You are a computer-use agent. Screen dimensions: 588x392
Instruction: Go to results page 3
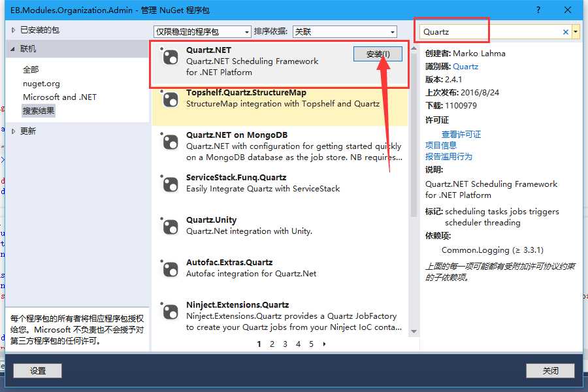(x=285, y=344)
